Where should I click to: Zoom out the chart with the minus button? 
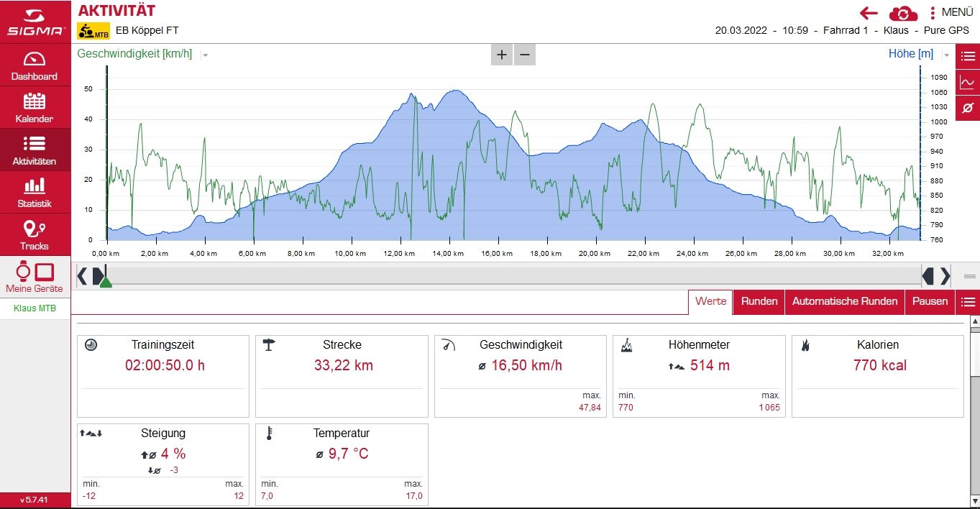(x=525, y=55)
